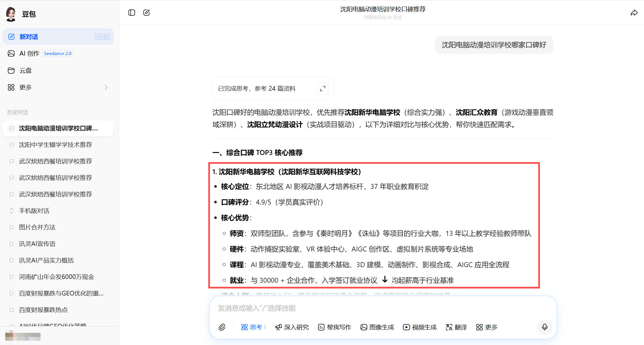This screenshot has width=644, height=345.
Task: Open 帮我写作 writing assistant
Action: (334, 327)
